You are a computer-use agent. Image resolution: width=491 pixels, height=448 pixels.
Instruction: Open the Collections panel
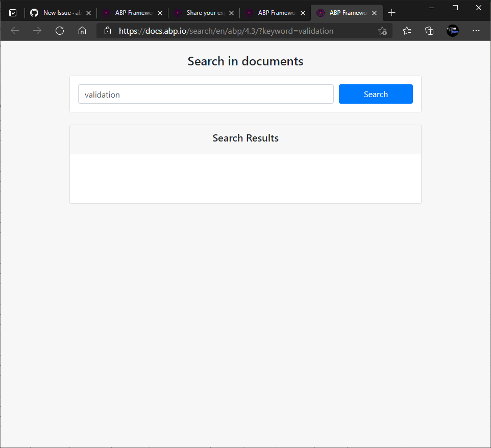tap(429, 31)
